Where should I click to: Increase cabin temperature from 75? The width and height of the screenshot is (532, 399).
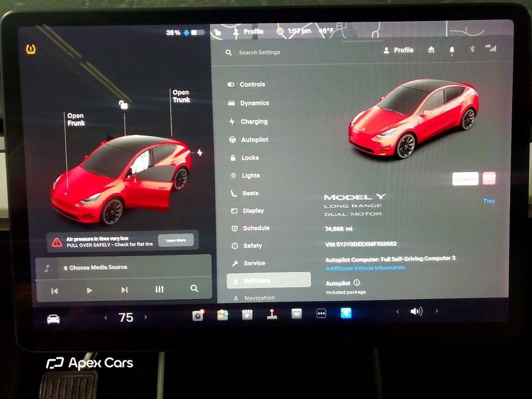coord(145,317)
